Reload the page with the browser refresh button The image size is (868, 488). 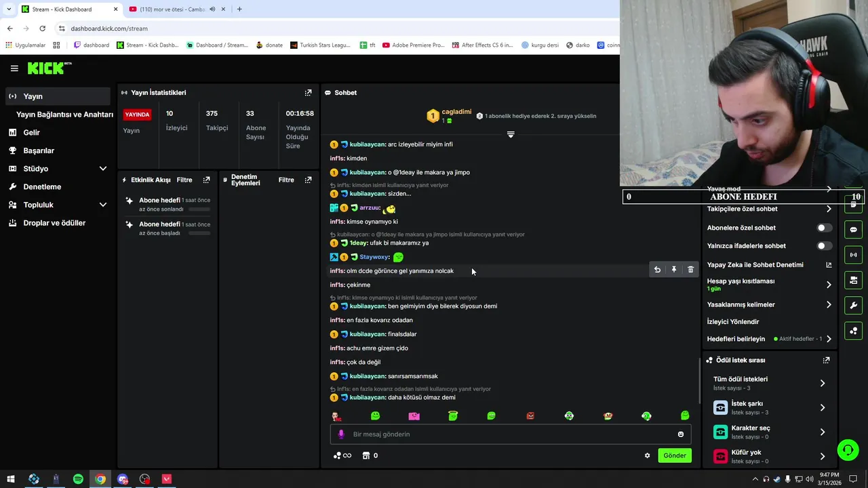[x=42, y=28]
